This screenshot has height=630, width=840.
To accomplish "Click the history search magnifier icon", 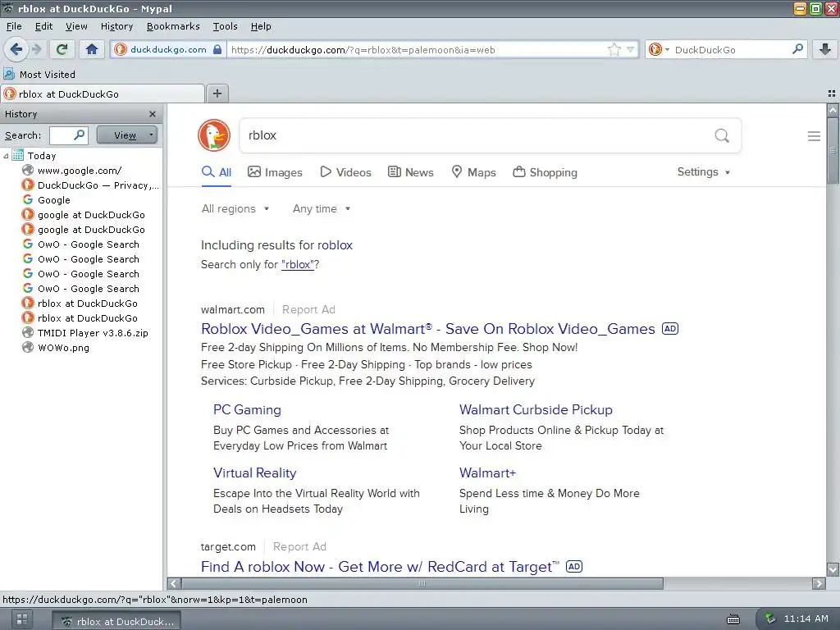I will [80, 135].
